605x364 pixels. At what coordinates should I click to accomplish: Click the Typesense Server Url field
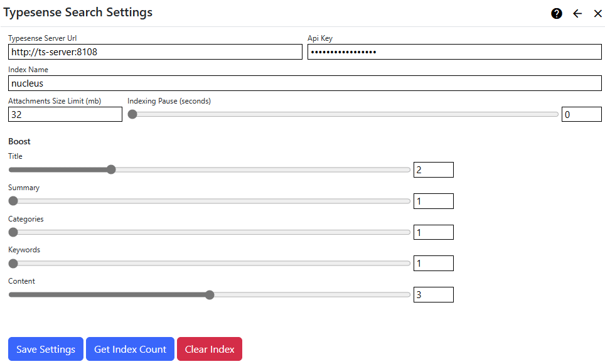154,52
